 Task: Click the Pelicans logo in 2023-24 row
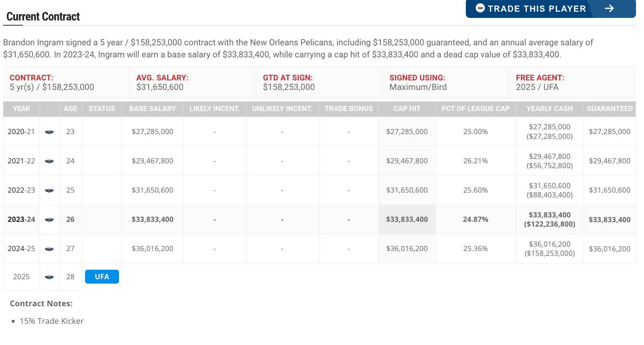click(x=49, y=220)
